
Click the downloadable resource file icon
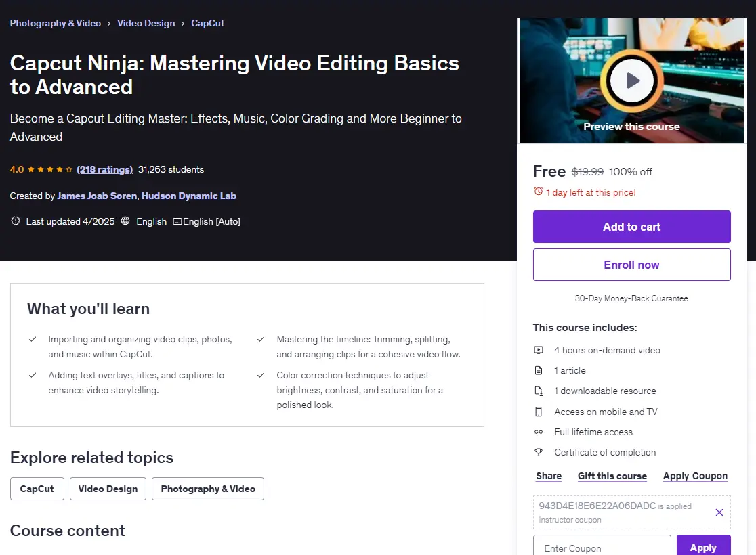point(539,391)
